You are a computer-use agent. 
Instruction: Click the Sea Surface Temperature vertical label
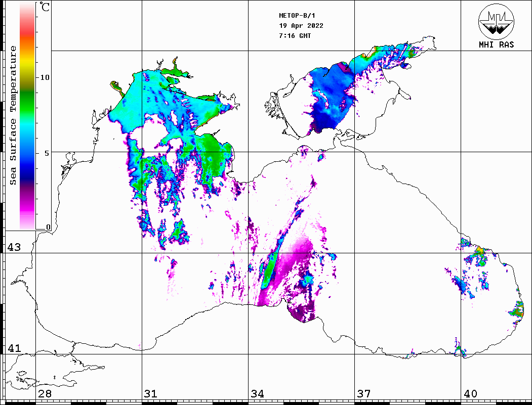[x=13, y=115]
